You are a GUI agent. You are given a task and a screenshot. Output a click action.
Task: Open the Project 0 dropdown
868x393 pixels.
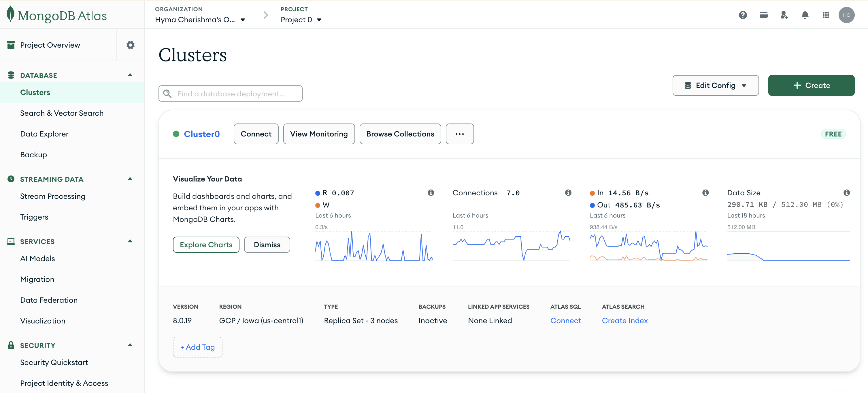301,20
